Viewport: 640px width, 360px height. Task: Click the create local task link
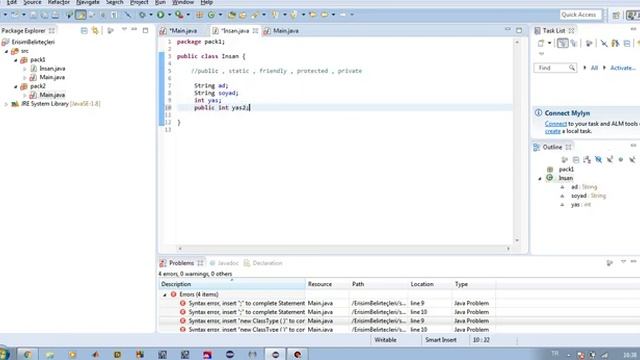pos(553,131)
